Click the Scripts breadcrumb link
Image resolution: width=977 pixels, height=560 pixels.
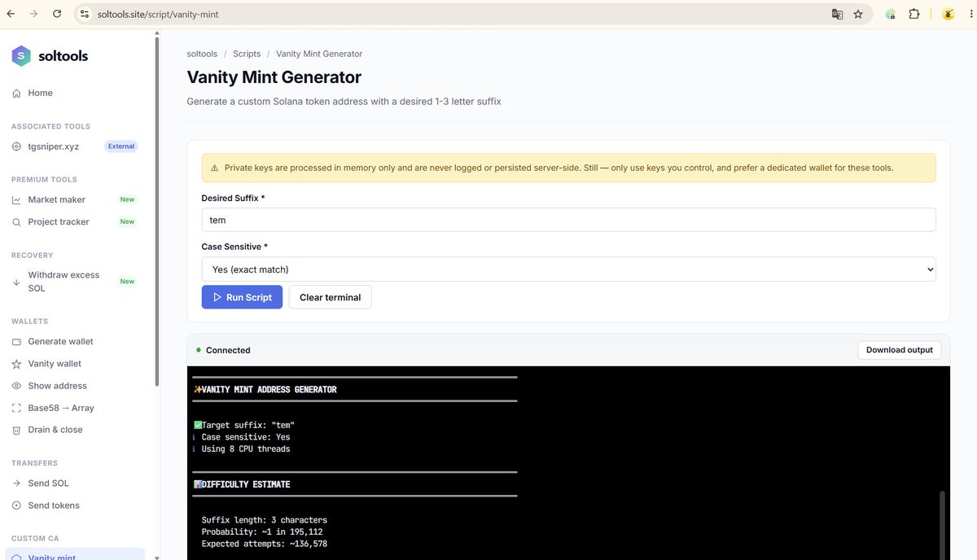247,54
